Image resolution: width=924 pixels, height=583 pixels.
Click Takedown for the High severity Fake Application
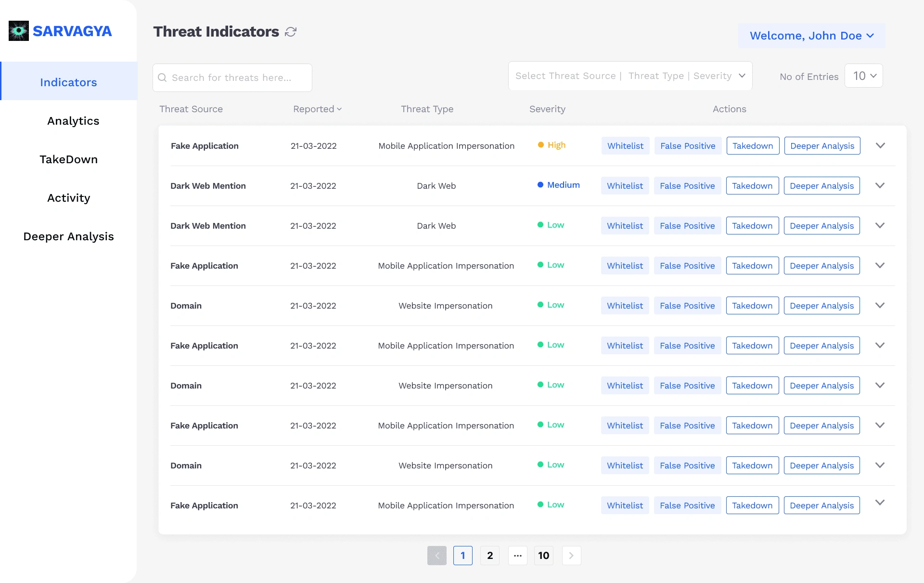(753, 146)
